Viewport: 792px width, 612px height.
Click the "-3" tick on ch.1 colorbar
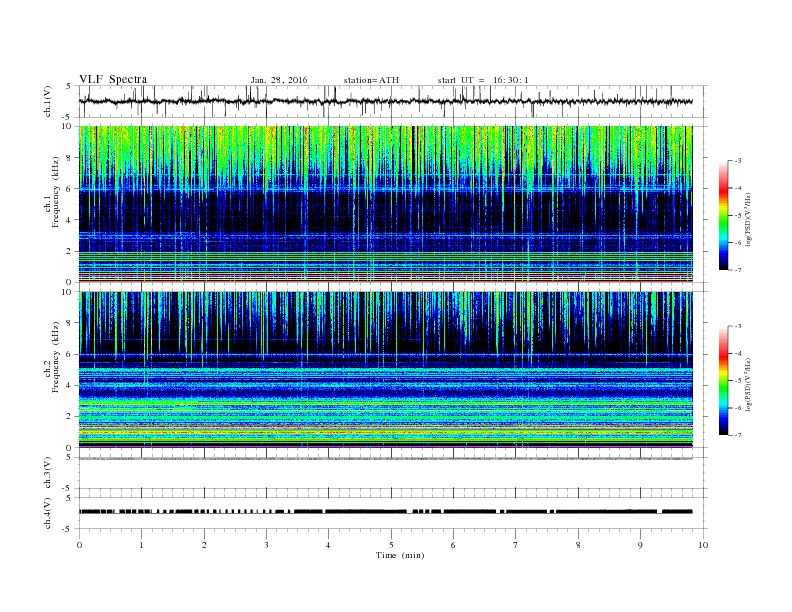coord(737,161)
